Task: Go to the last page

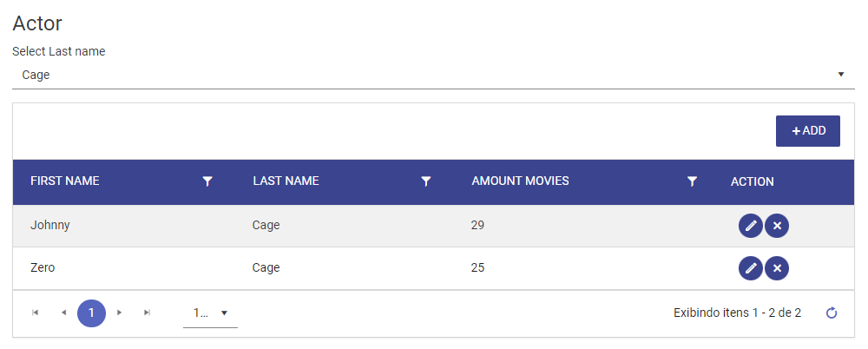Action: (x=147, y=313)
